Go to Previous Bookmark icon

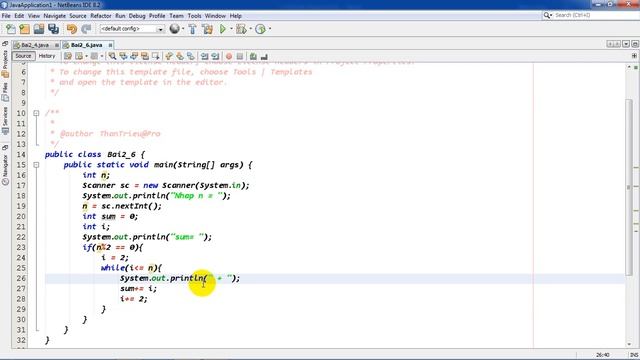[x=169, y=56]
